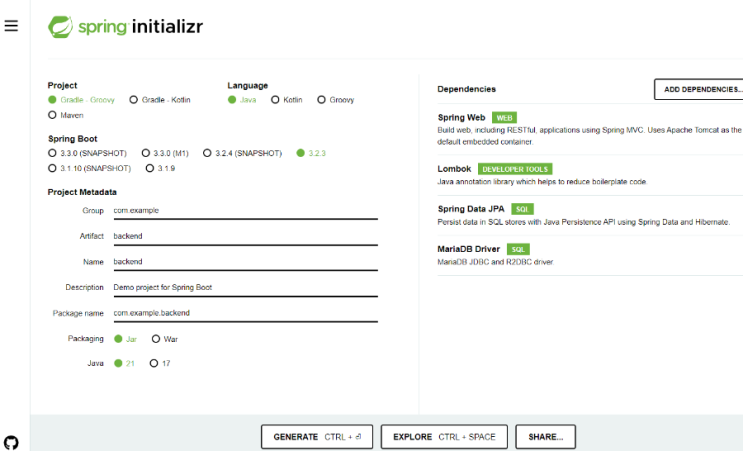Select Gradle - Groovy project type
Image resolution: width=743 pixels, height=451 pixels.
click(x=82, y=100)
